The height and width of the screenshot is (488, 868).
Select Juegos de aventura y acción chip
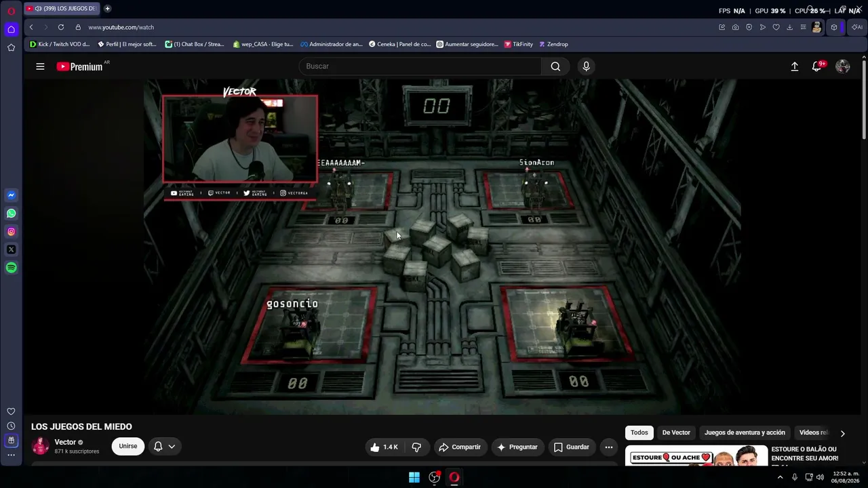pyautogui.click(x=745, y=432)
